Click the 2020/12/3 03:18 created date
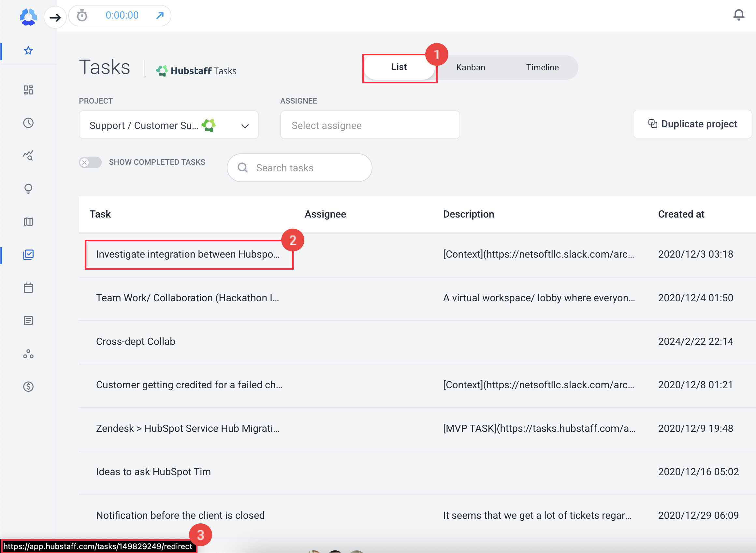 pos(696,254)
